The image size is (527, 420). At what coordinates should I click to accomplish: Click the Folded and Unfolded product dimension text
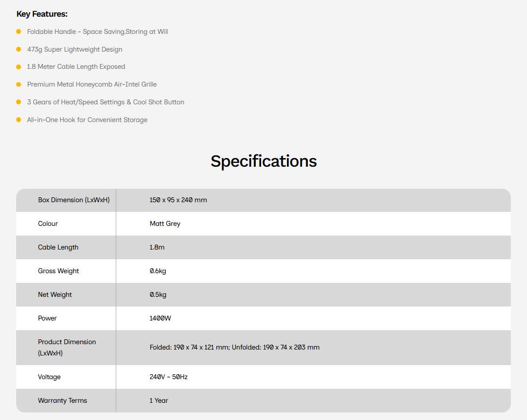pyautogui.click(x=235, y=347)
